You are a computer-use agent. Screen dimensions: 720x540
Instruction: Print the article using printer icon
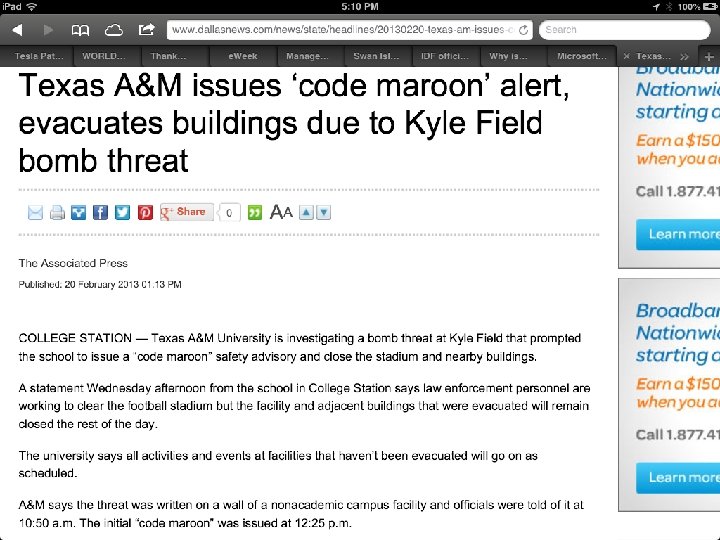pos(57,212)
